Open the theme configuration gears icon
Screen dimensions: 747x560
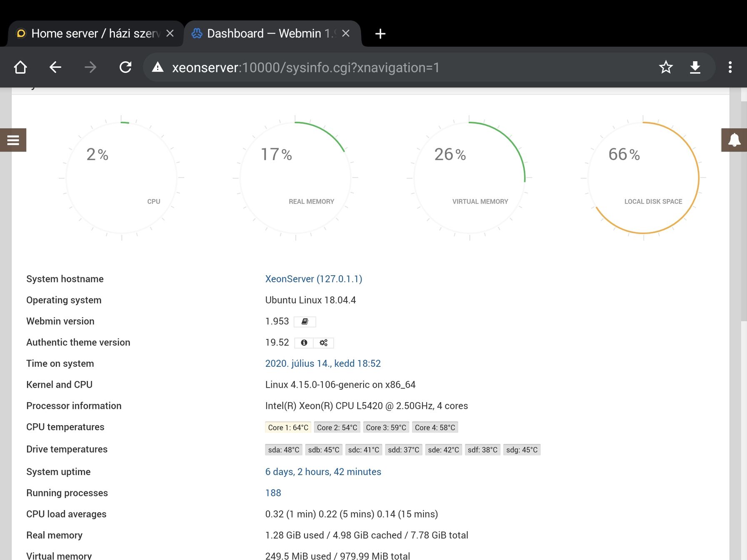click(324, 343)
